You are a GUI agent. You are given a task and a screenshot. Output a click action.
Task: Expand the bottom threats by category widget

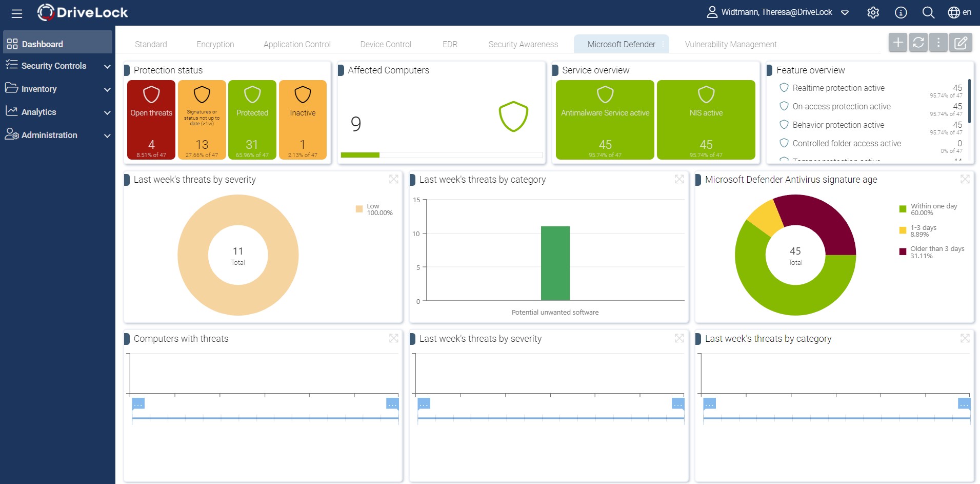click(x=965, y=338)
